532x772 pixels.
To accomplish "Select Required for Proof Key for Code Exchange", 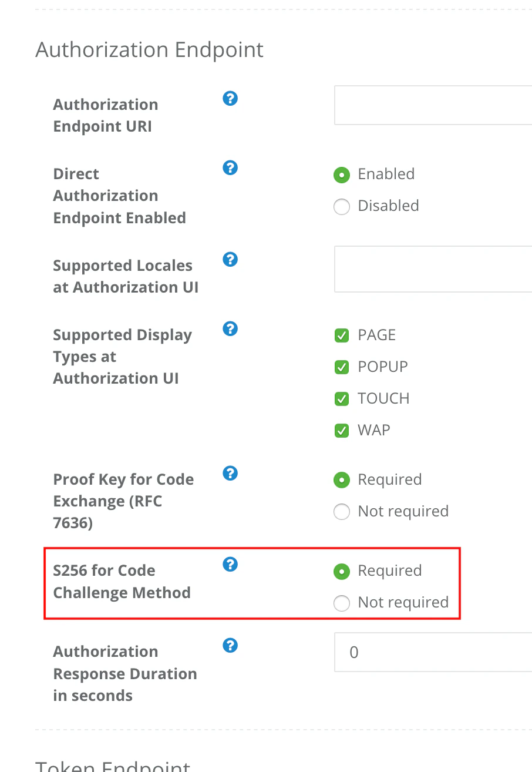I will (342, 481).
